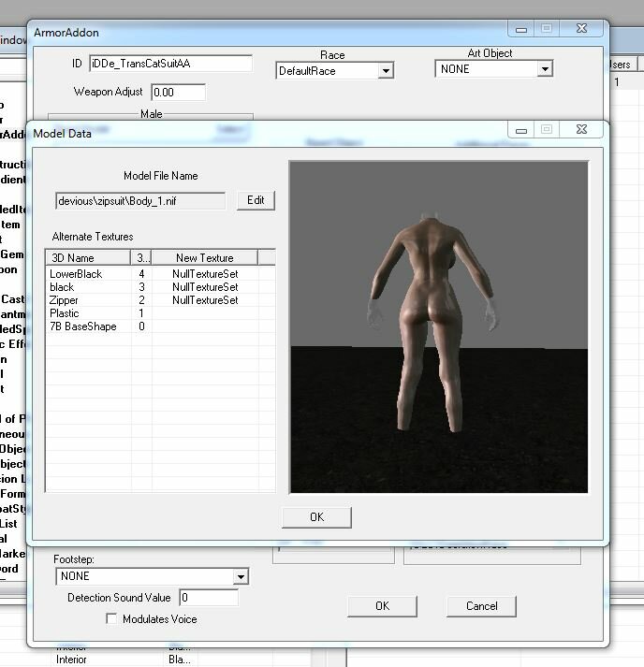Click OK in the Model Data dialog

pyautogui.click(x=316, y=517)
